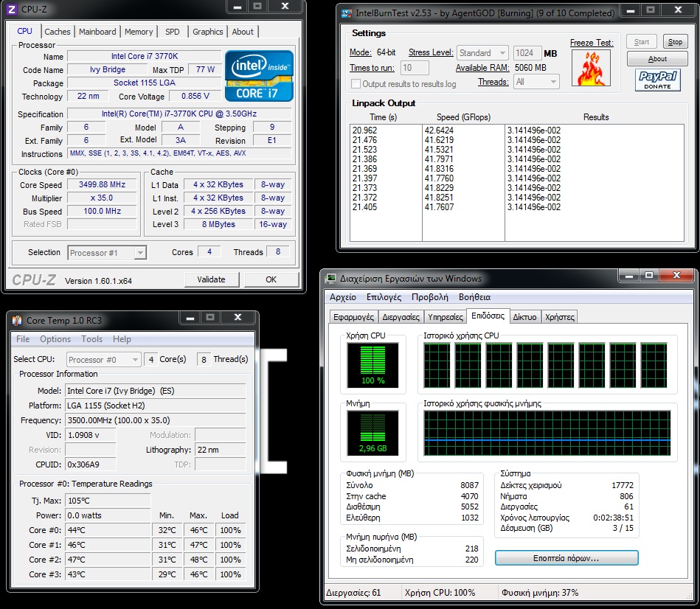The width and height of the screenshot is (700, 609).
Task: Click the Task Manager title bar icon
Action: [x=330, y=279]
